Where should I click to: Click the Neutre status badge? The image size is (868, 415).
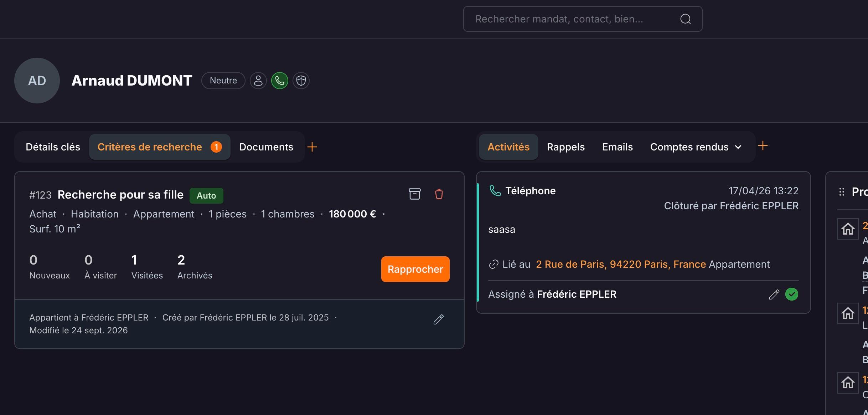click(223, 81)
